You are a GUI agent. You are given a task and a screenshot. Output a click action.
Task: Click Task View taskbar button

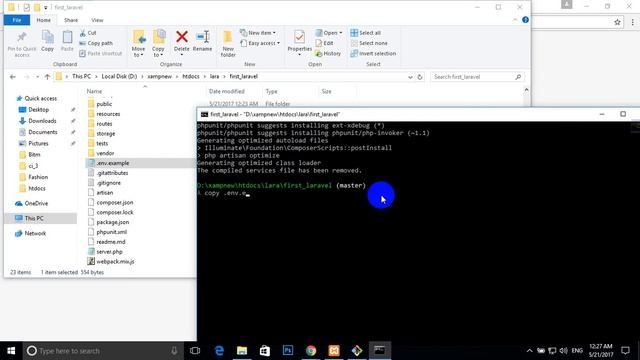[195, 351]
